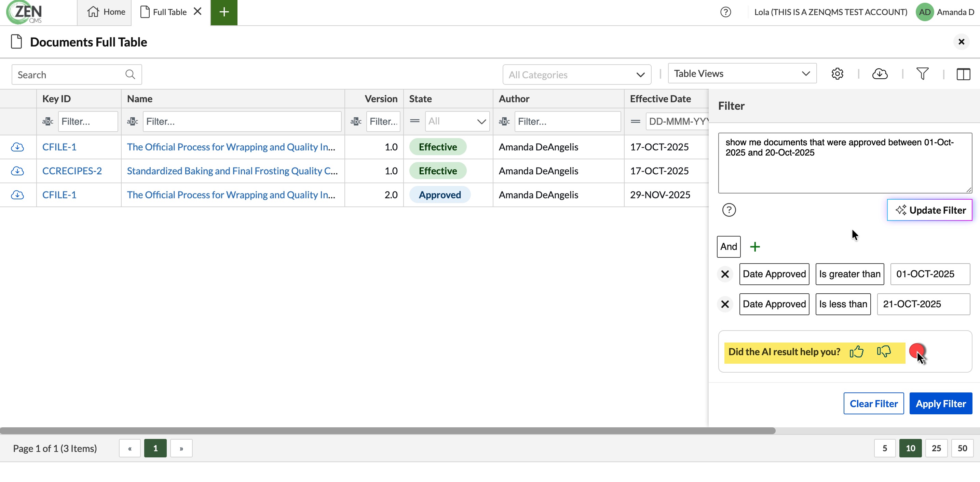980x482 pixels.
Task: Give thumbs down AI feedback
Action: [884, 351]
